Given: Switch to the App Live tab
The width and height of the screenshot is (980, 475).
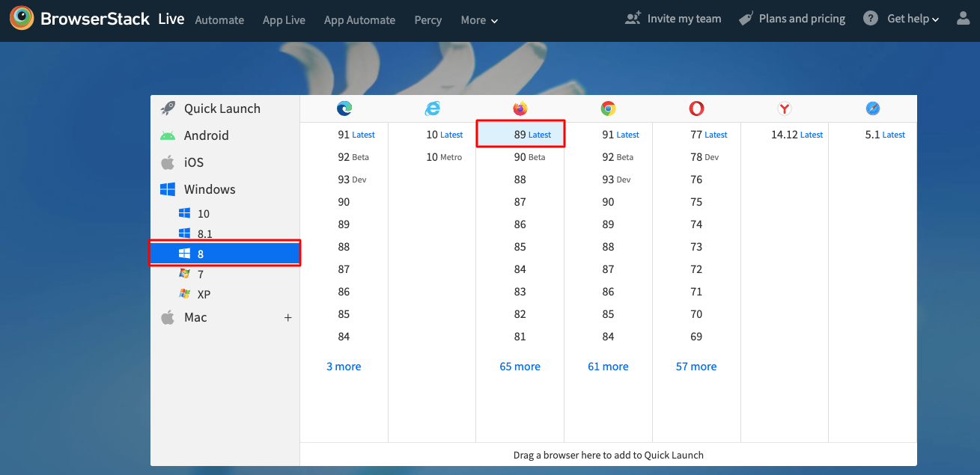Looking at the screenshot, I should click(284, 20).
